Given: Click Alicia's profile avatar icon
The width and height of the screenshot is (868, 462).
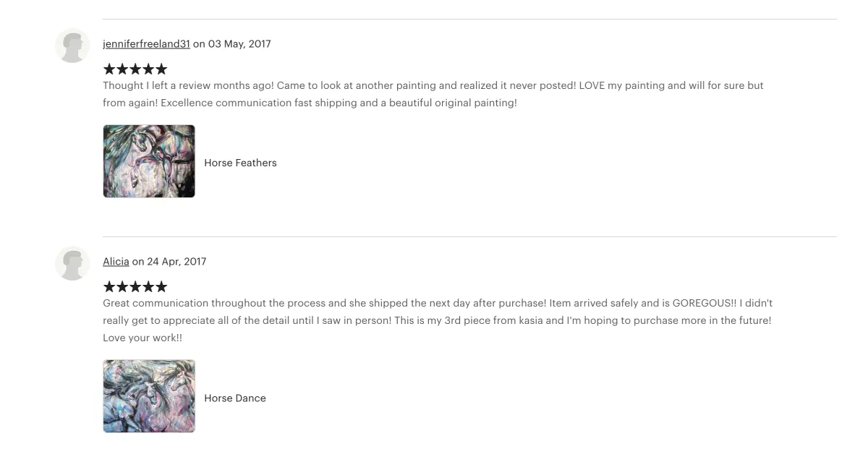Looking at the screenshot, I should pyautogui.click(x=72, y=263).
